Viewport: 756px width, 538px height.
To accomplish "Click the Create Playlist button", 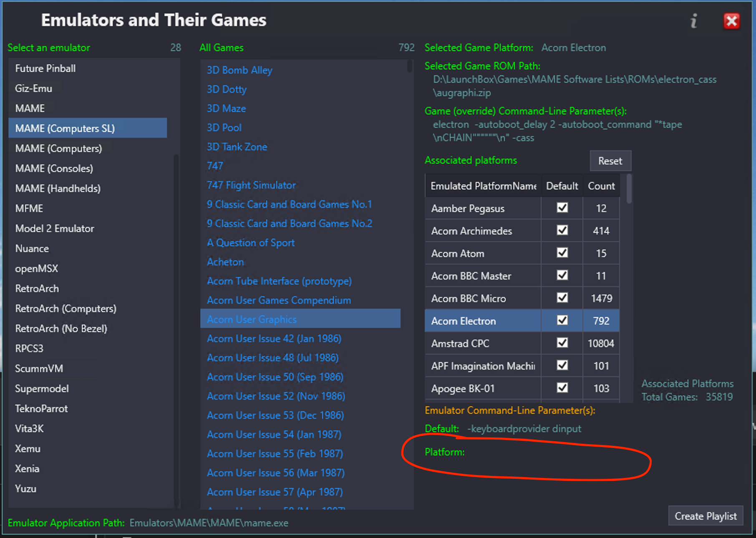I will tap(706, 516).
